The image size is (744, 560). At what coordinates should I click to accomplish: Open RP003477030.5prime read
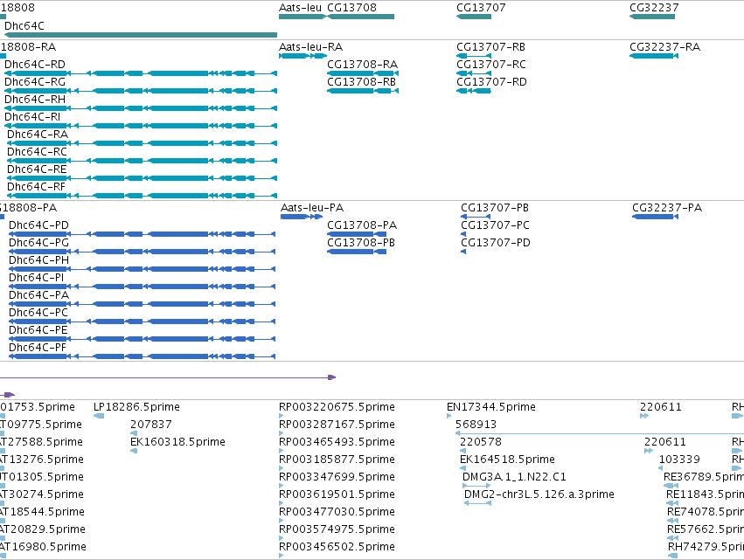tap(282, 521)
